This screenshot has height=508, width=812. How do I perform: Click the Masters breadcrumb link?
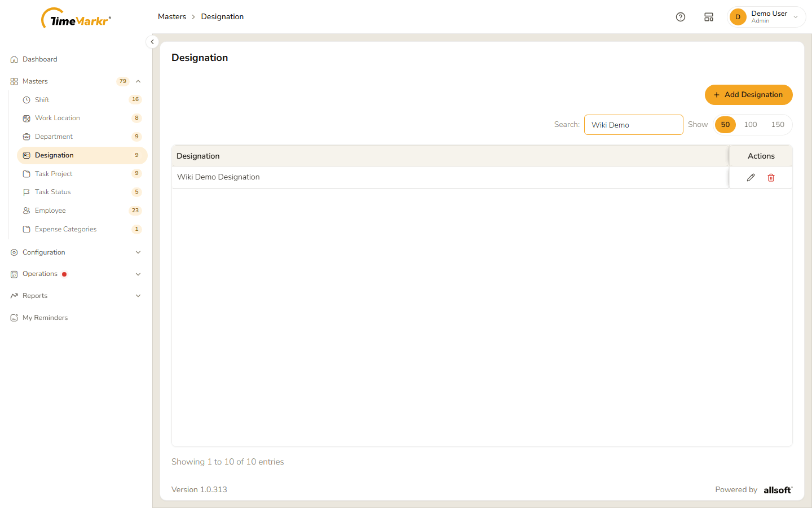[x=172, y=17]
